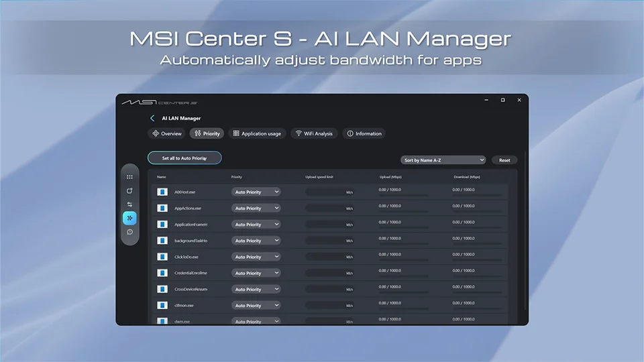Focus ctfmon.exe upload speed limit field

point(330,306)
